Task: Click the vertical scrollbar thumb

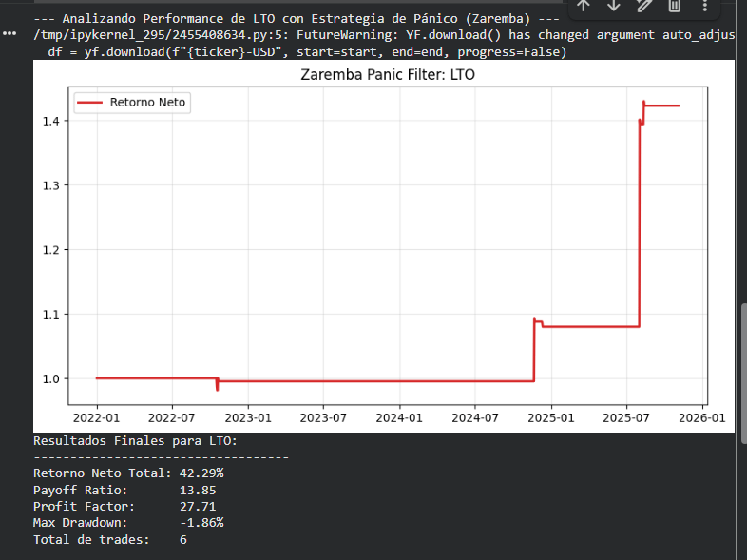Action: pyautogui.click(x=743, y=374)
